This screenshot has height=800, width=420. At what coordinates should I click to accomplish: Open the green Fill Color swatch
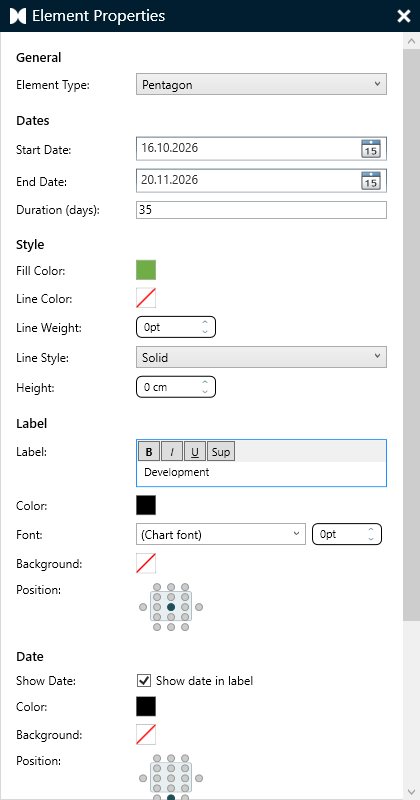[x=146, y=270]
